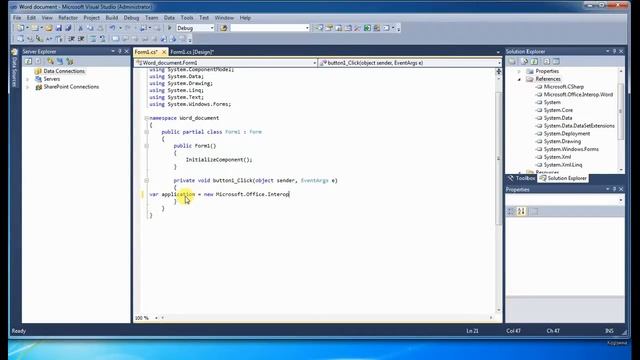Open the Properties panel object dropdown
This screenshot has width=640, height=360.
tap(620, 200)
